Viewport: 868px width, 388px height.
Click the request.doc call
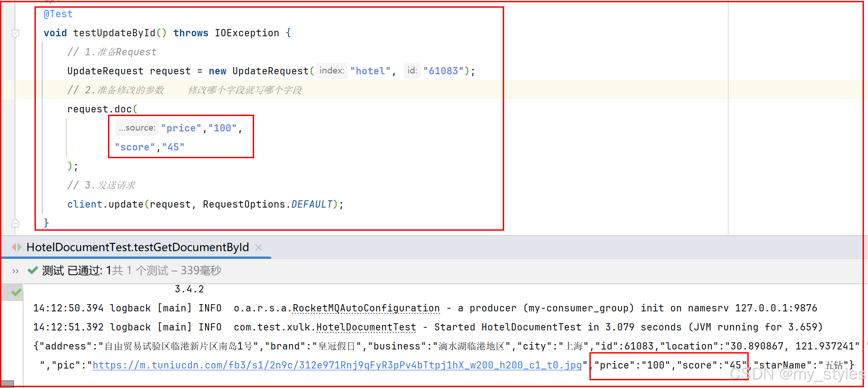tap(99, 109)
